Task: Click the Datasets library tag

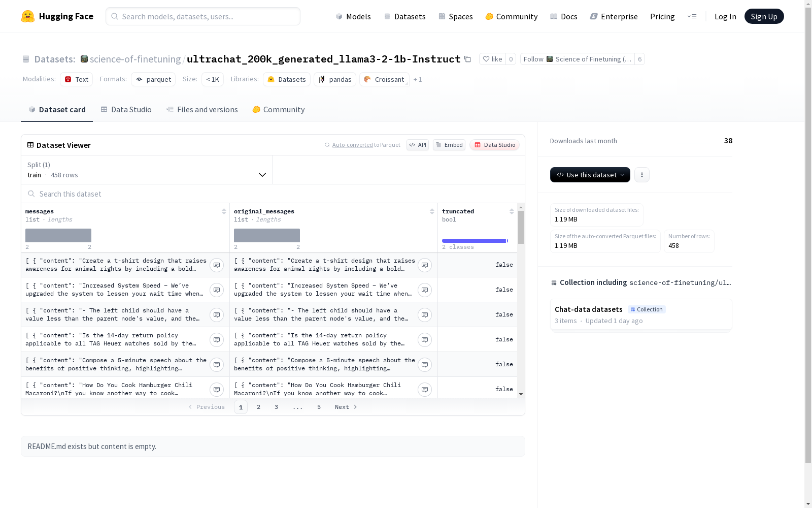Action: click(287, 79)
